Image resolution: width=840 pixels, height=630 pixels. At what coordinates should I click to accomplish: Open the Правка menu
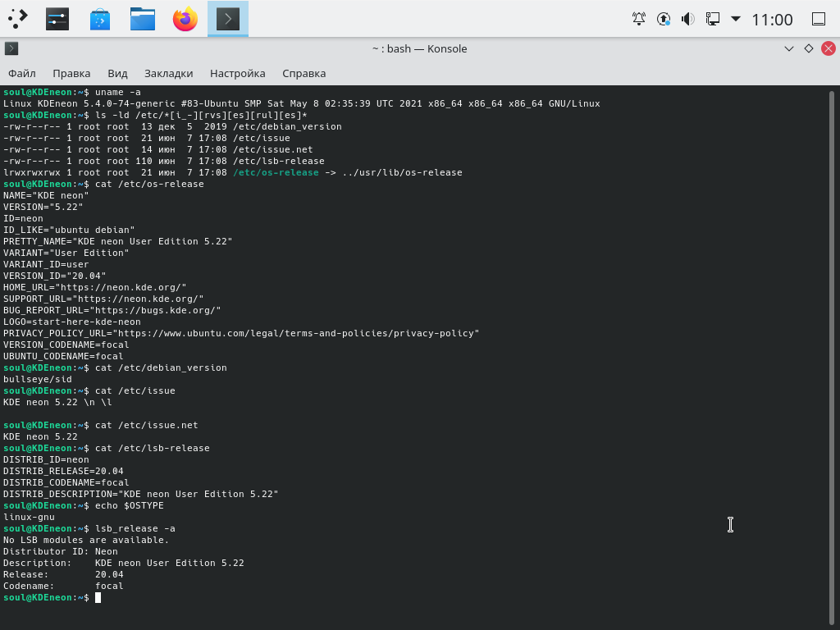71,73
